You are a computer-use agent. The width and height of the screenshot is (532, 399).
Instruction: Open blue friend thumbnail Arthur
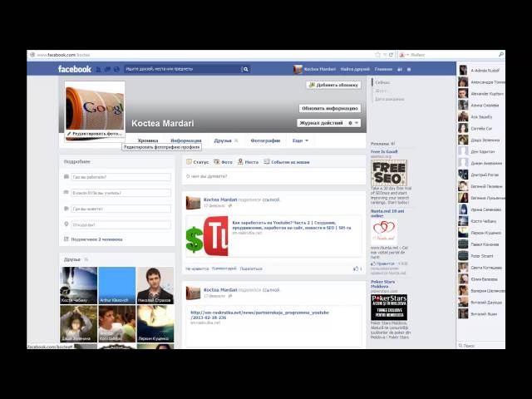pos(117,285)
